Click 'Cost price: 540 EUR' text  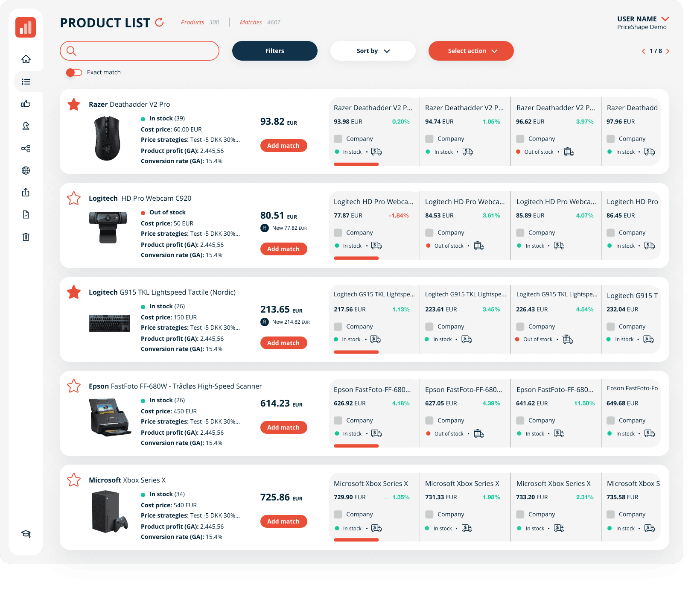[x=169, y=505]
